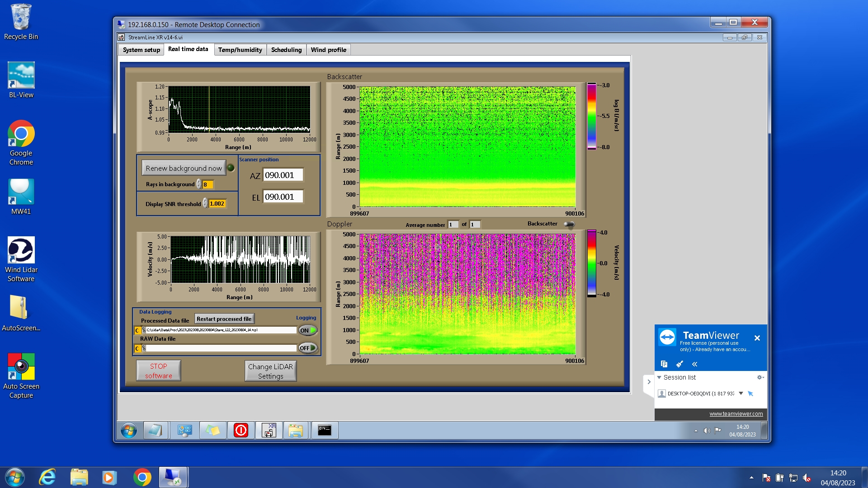The width and height of the screenshot is (868, 488).
Task: Click the Display SNR threshold stepper
Action: pos(205,203)
